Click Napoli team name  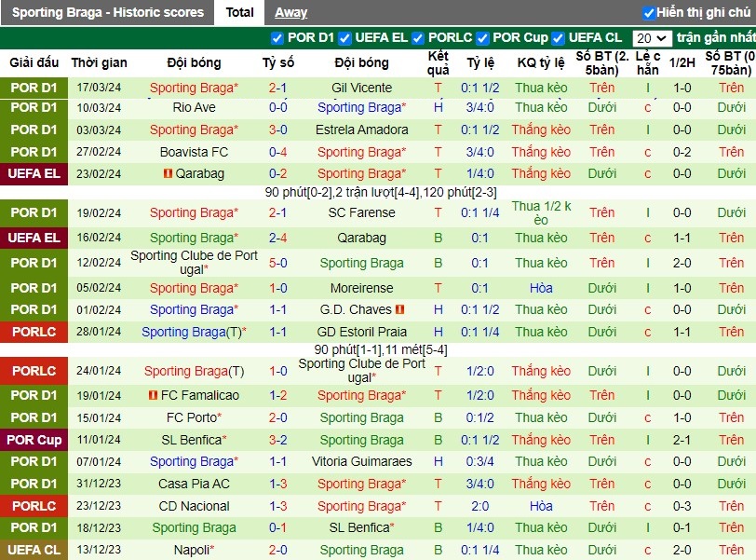(x=192, y=550)
